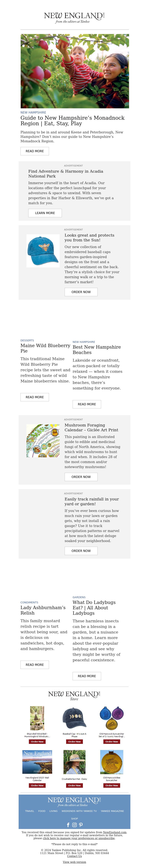Screen dimensions: 149x868
Task: Open the mushroom foraging calendar image
Action: click(43, 440)
